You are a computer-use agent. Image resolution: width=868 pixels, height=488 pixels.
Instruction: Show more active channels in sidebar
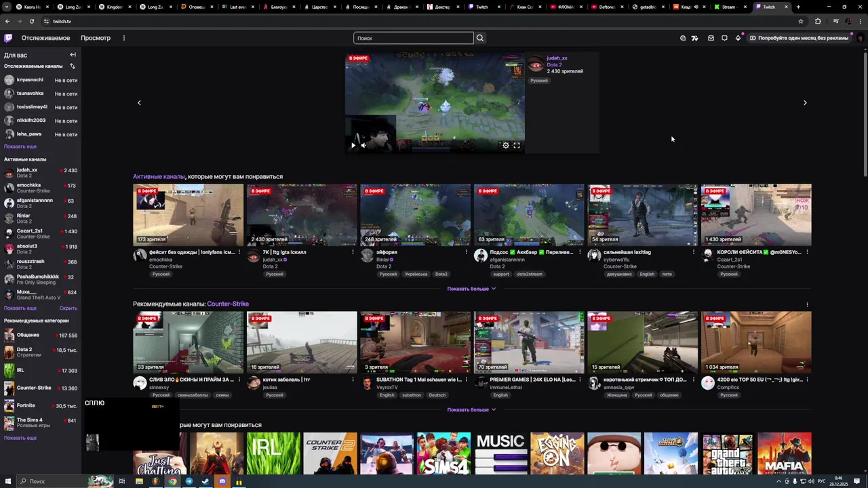tap(20, 308)
